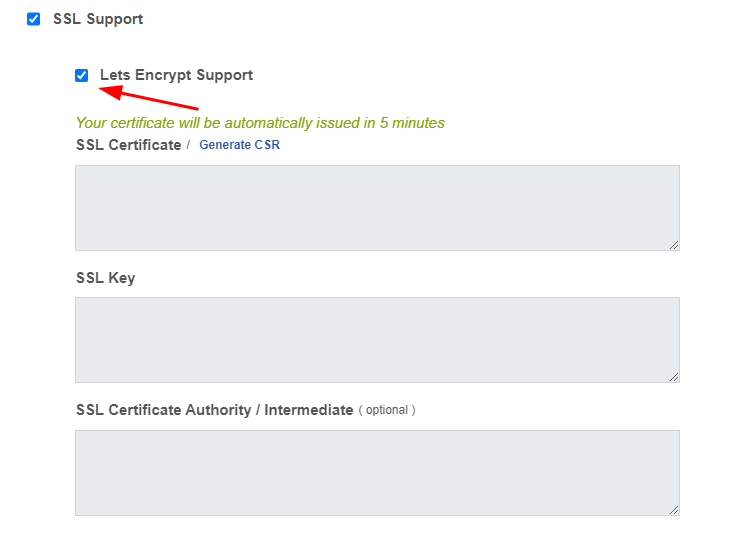Click the SSL Certificate field label
Image resolution: width=744 pixels, height=546 pixels.
pos(128,145)
